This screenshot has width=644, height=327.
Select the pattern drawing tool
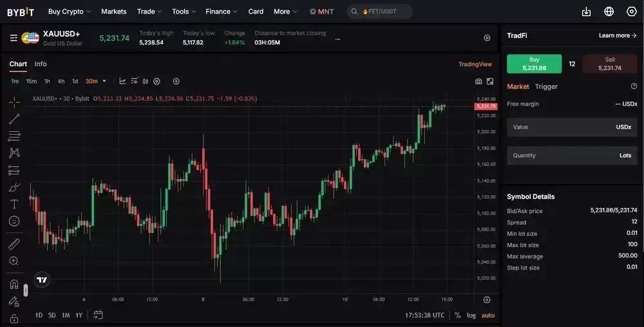tap(14, 153)
